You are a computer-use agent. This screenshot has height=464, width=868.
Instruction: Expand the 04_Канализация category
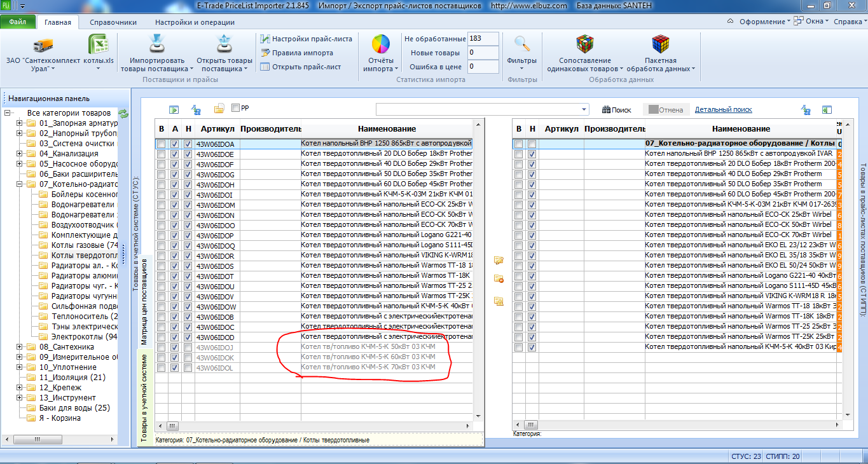click(19, 154)
